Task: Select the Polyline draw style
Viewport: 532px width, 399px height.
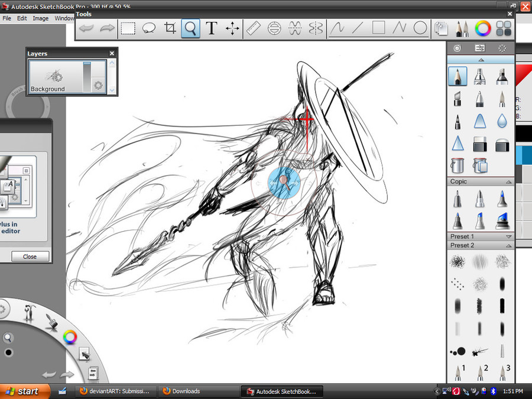Action: (400, 28)
